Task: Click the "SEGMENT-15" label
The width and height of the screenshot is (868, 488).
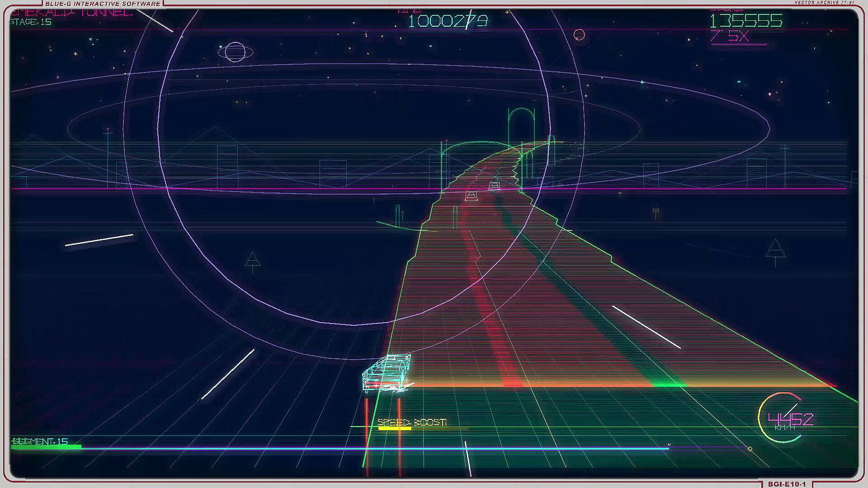Action: (40, 441)
